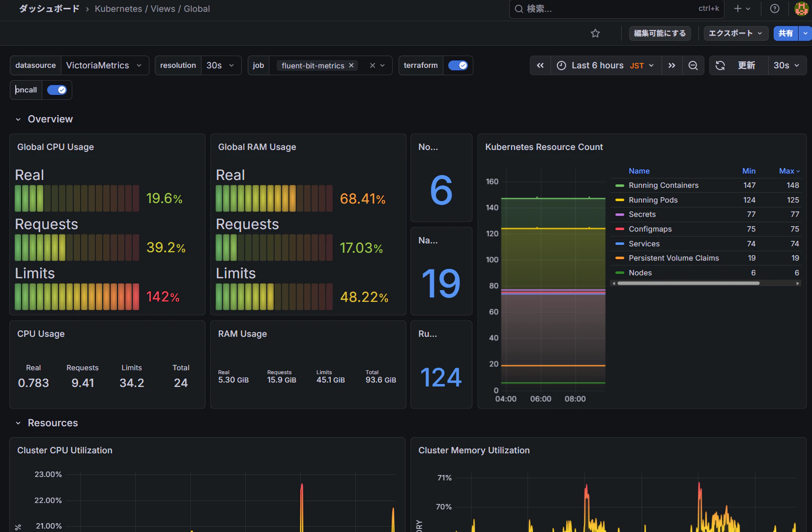Click the legend horizontal scrollbar thumb
The height and width of the screenshot is (532, 812).
[688, 283]
